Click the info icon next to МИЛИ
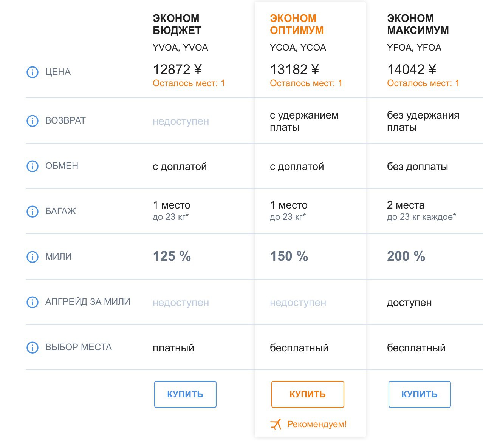 (33, 257)
